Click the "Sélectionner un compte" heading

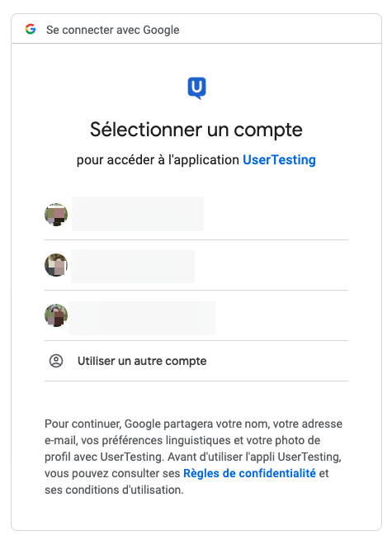click(x=196, y=130)
